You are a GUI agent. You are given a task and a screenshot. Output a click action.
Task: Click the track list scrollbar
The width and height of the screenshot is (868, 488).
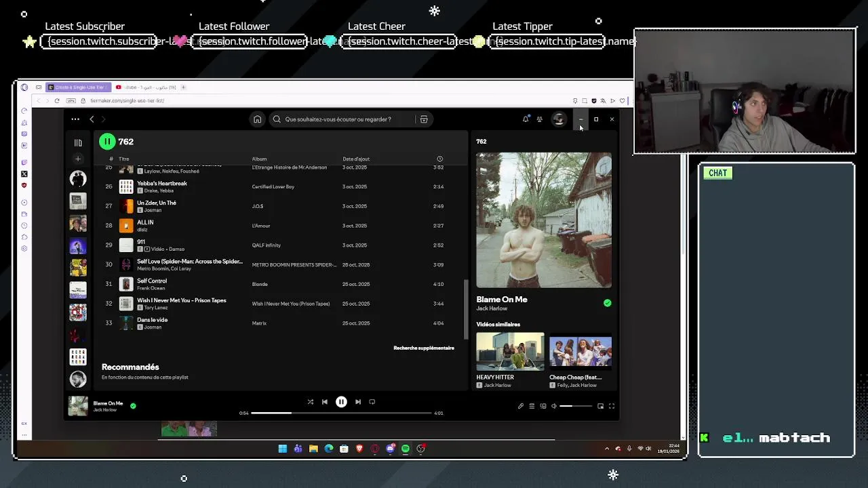tap(465, 309)
